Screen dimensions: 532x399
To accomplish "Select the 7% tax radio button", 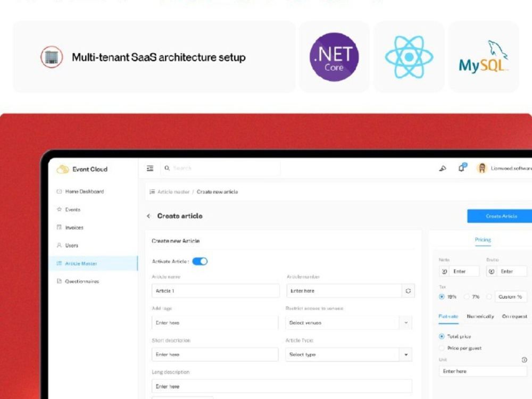I will 467,296.
